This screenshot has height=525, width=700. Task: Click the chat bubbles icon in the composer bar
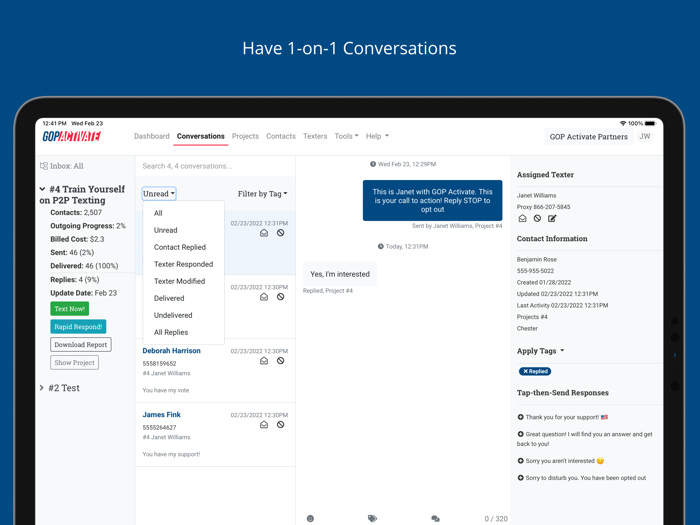click(x=435, y=518)
